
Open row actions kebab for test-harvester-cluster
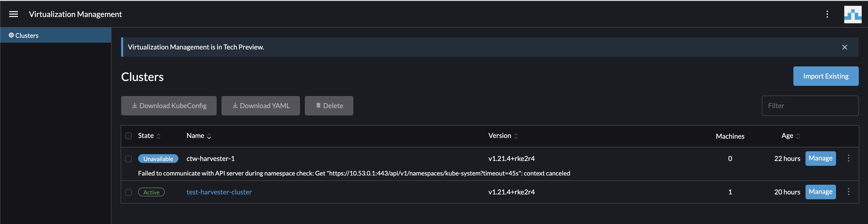tap(849, 192)
